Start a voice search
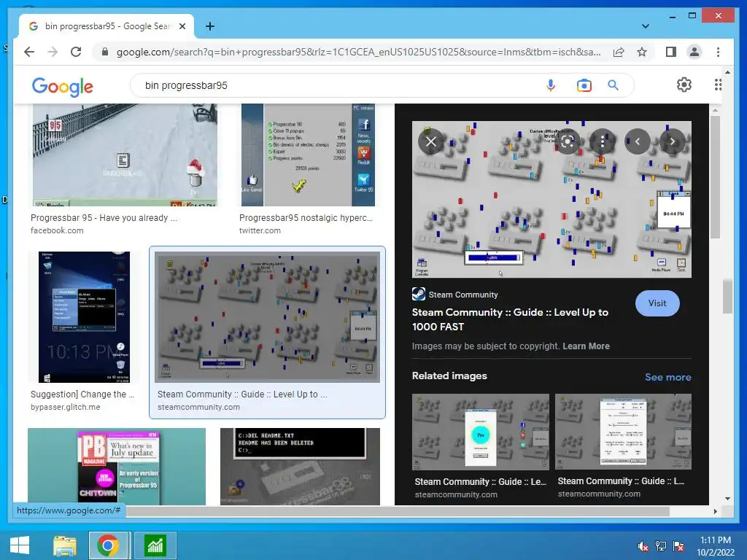The width and height of the screenshot is (747, 560). pos(551,85)
